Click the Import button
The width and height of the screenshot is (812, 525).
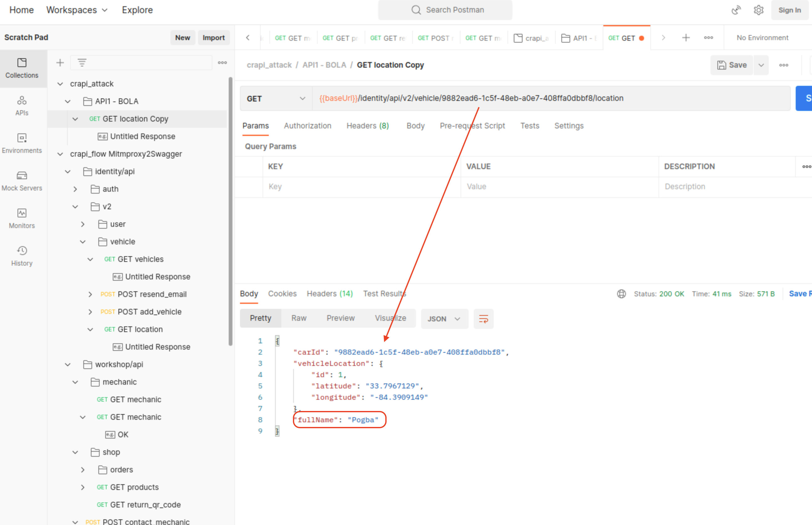pyautogui.click(x=213, y=38)
